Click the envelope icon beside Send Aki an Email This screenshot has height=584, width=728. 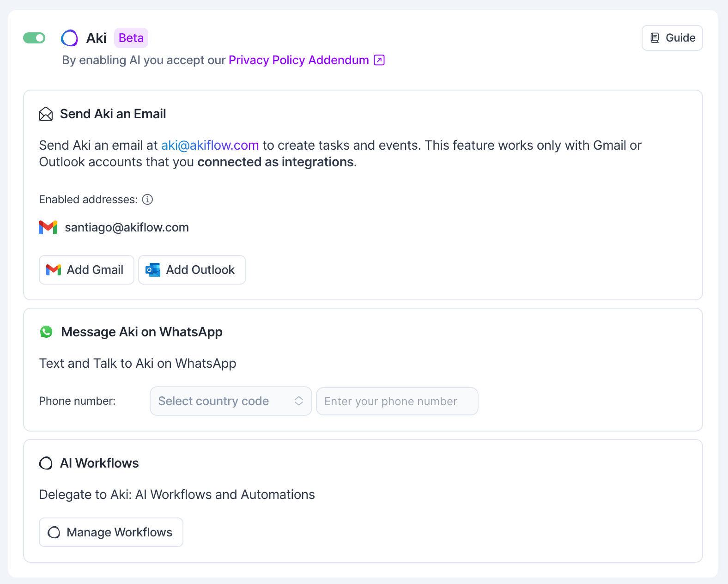[46, 114]
